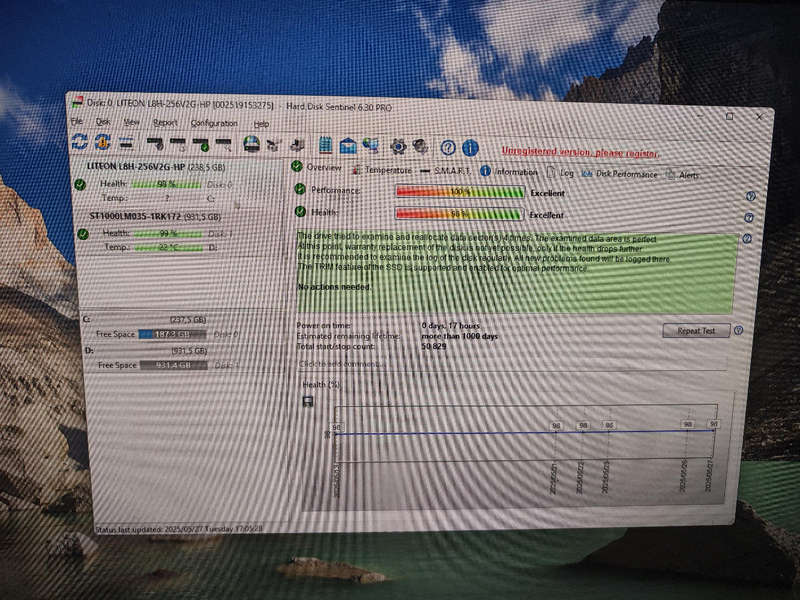Click the '50 829' start/stop count value
Image resolution: width=800 pixels, height=600 pixels.
(x=434, y=346)
